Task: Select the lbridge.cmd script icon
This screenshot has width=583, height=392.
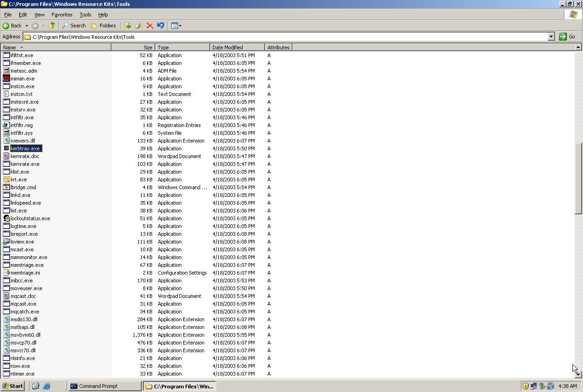Action: tap(6, 187)
